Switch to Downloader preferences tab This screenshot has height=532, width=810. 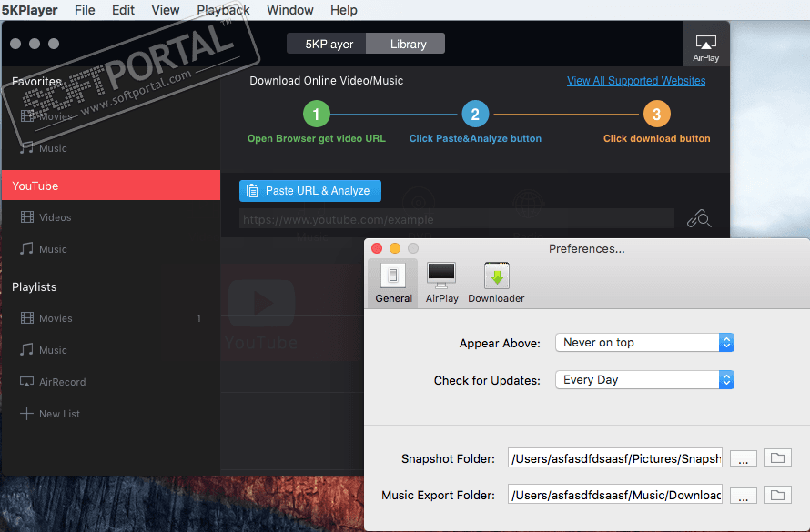point(496,284)
